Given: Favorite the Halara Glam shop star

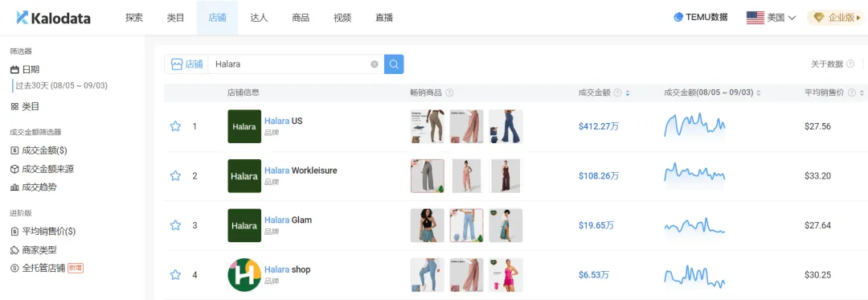Looking at the screenshot, I should click(x=175, y=225).
